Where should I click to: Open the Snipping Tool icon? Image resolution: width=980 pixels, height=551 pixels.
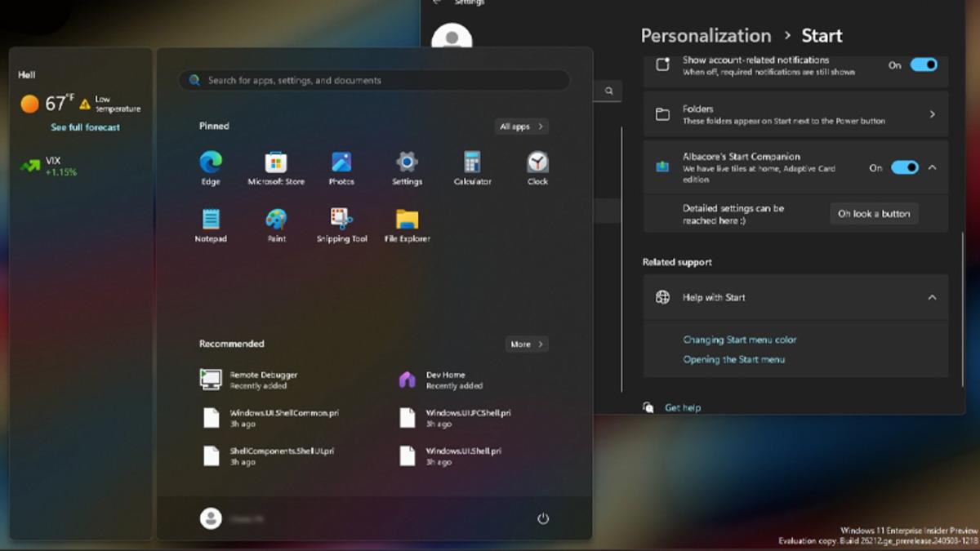341,220
